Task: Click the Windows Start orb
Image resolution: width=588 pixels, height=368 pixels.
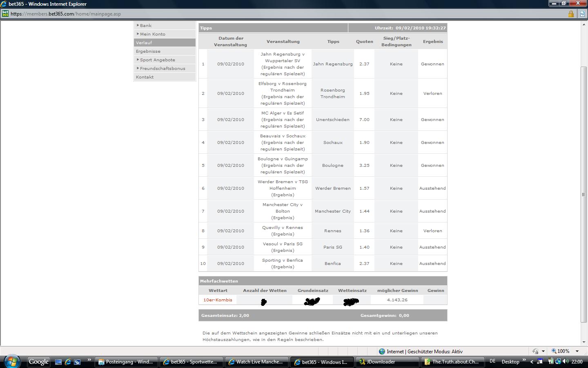Action: click(x=12, y=361)
